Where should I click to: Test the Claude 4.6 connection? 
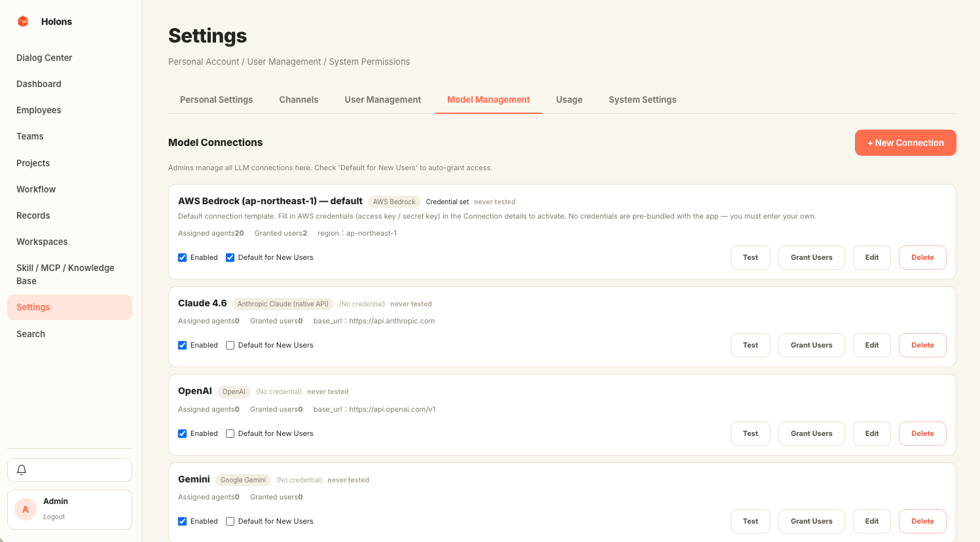(750, 346)
